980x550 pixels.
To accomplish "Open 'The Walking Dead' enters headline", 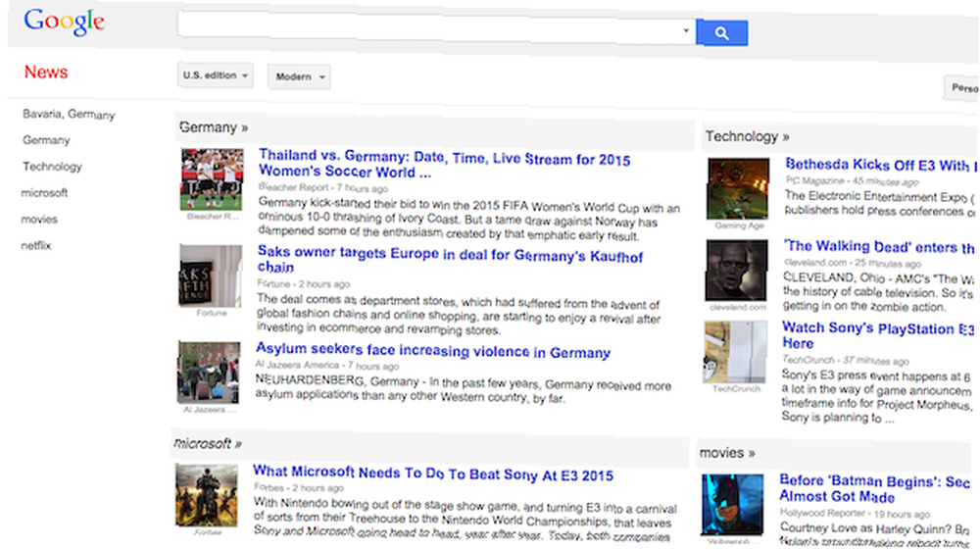I will [x=878, y=246].
